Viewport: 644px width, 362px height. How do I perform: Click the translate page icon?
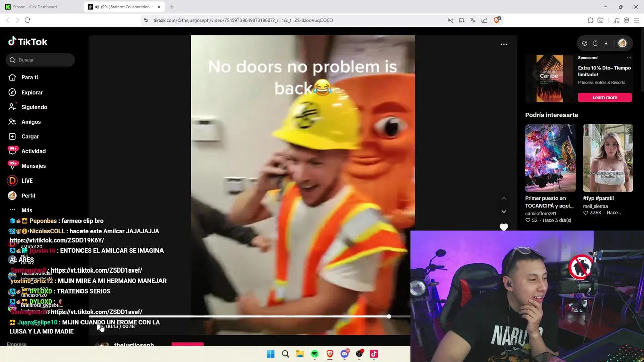point(473,20)
